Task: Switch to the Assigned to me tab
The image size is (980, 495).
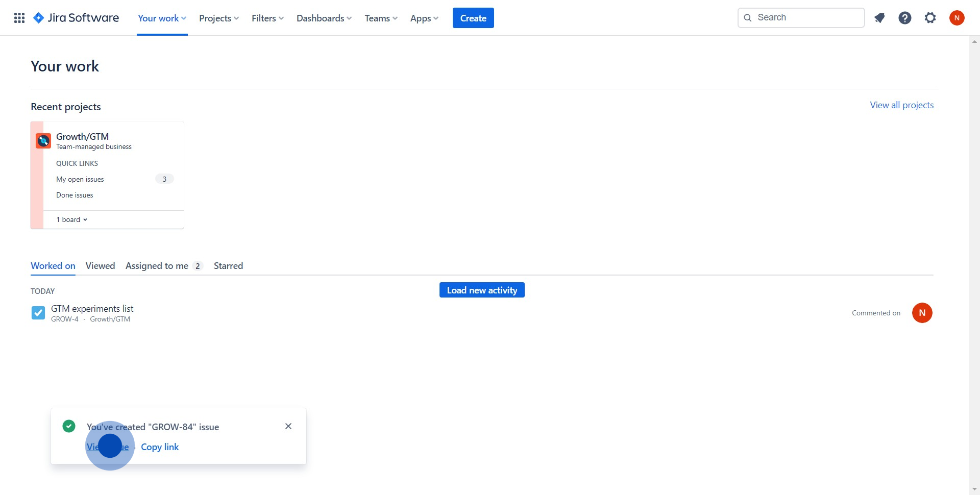Action: tap(157, 266)
